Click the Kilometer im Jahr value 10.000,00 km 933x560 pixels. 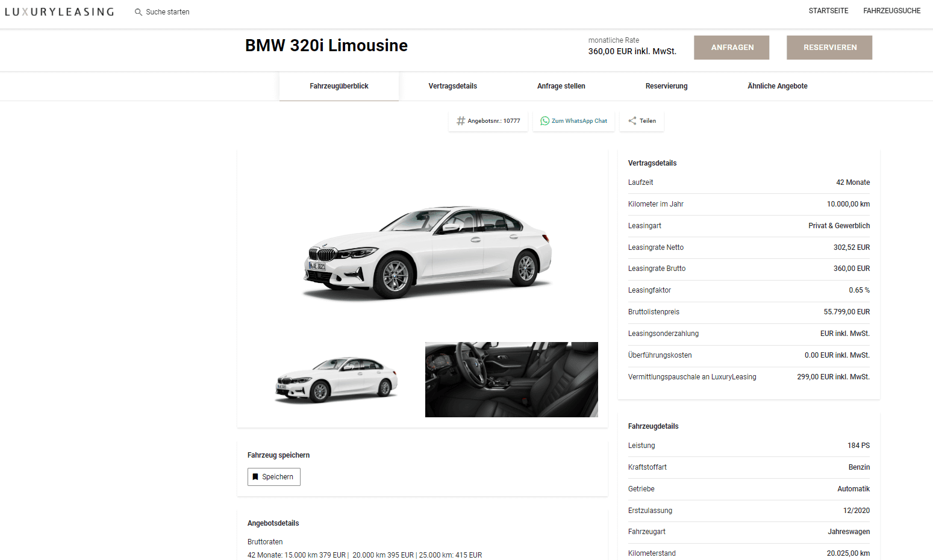point(848,204)
